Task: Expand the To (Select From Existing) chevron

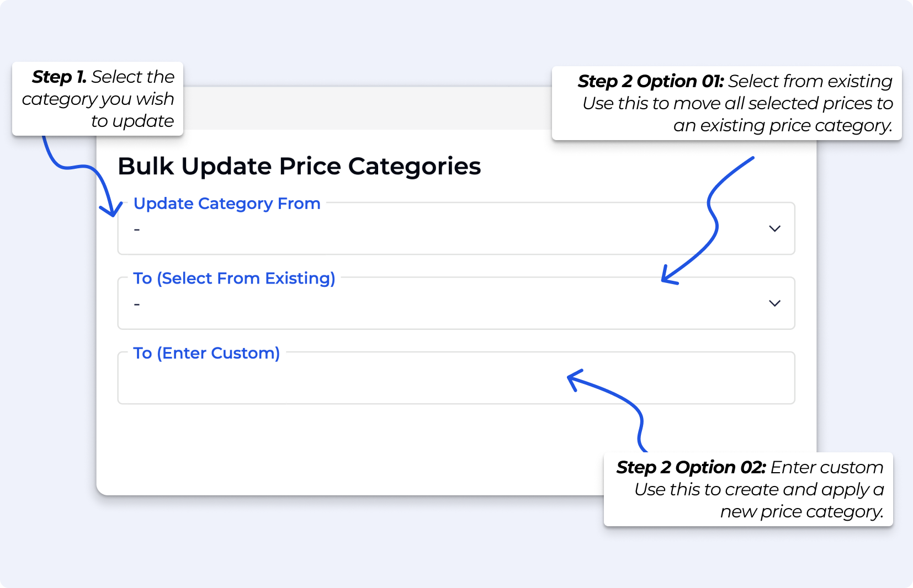Action: [774, 303]
